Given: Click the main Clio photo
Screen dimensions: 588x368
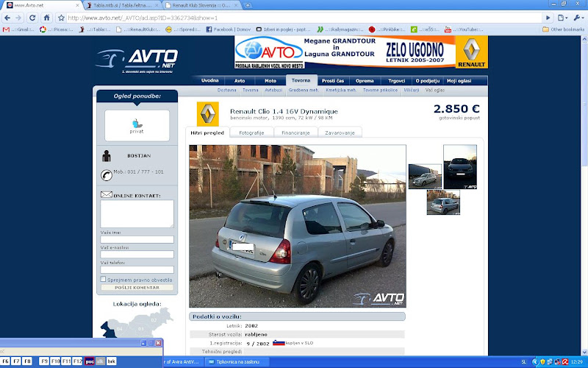Looking at the screenshot, I should click(x=298, y=226).
